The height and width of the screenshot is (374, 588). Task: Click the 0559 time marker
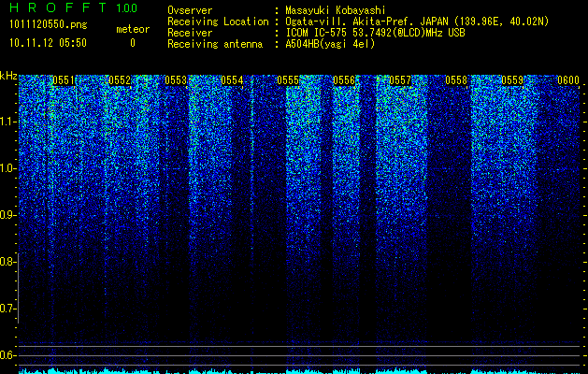tap(512, 80)
